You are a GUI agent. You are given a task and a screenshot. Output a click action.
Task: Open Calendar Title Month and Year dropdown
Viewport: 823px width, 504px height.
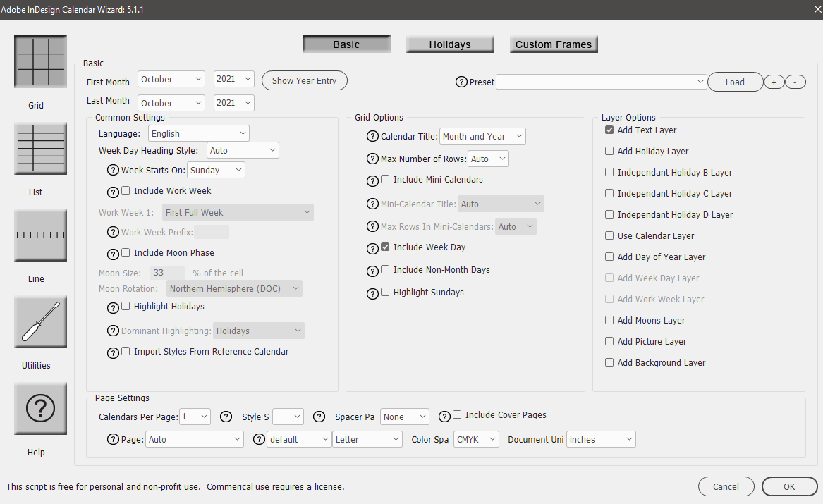click(482, 136)
